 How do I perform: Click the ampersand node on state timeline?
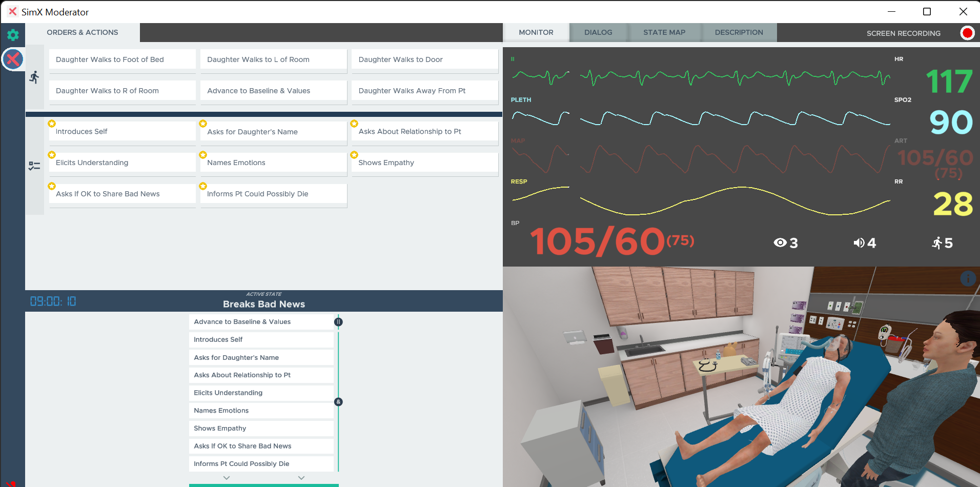[x=338, y=402]
